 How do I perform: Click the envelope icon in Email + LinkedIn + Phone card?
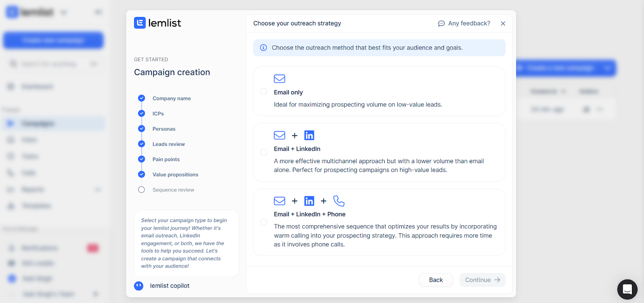click(x=279, y=201)
